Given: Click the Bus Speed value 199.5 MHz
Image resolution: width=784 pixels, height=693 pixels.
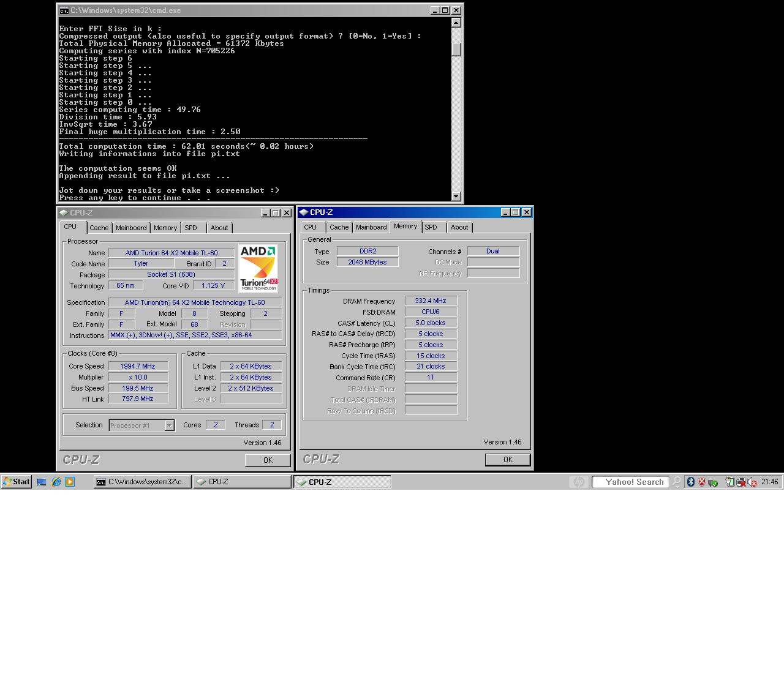Looking at the screenshot, I should (x=138, y=388).
